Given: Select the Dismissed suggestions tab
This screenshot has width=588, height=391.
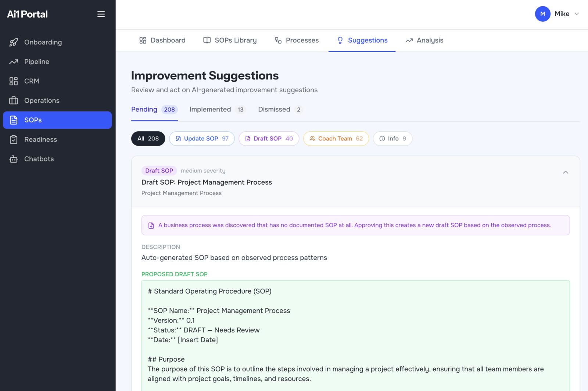Looking at the screenshot, I should click(280, 110).
